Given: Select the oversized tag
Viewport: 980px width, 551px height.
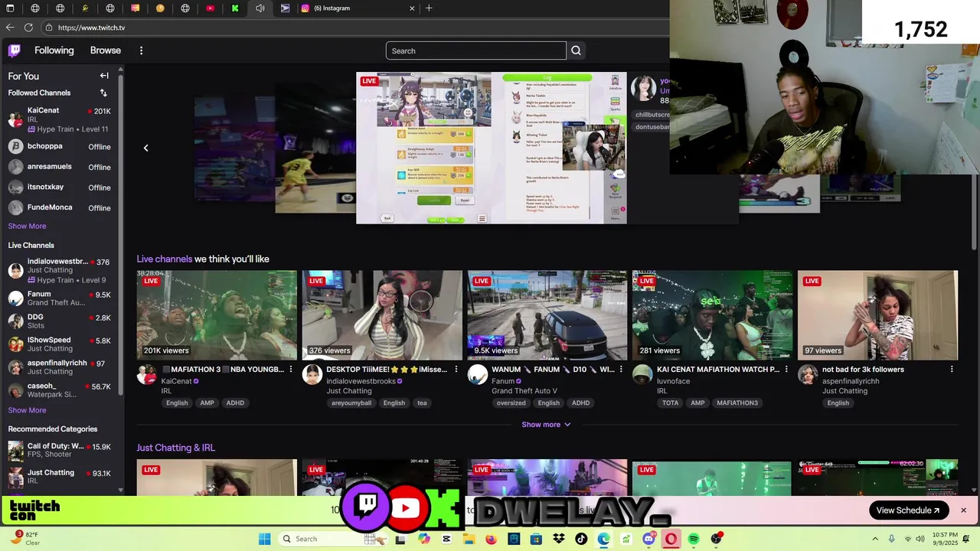Looking at the screenshot, I should coord(511,403).
